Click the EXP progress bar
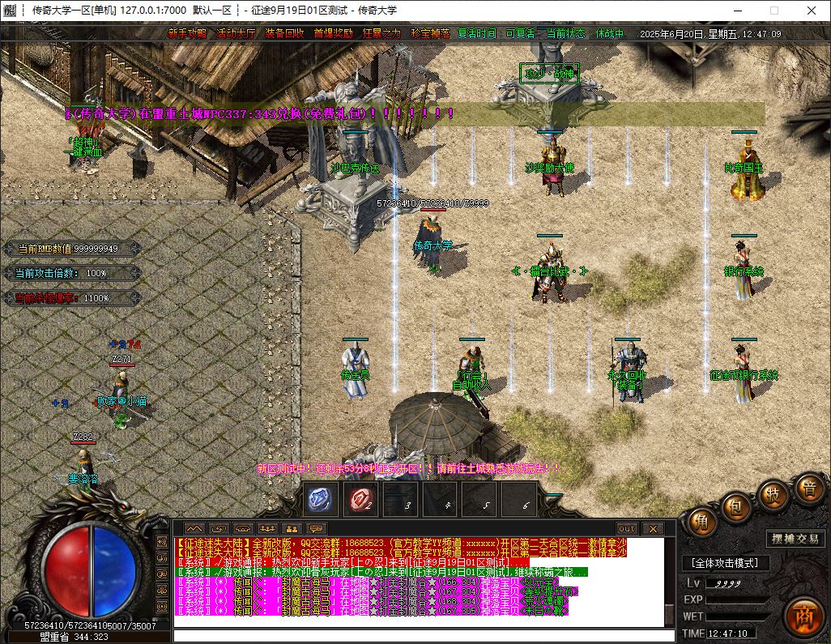 tap(738, 599)
